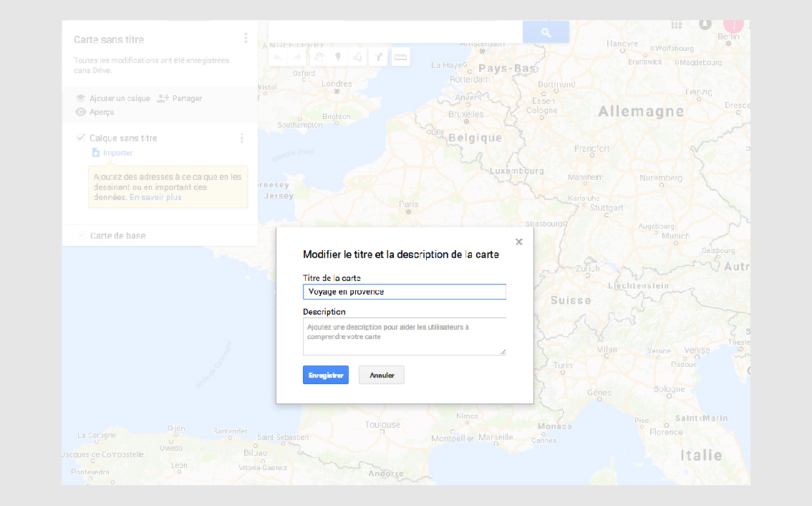The width and height of the screenshot is (812, 506).
Task: Select the hand pan tool
Action: (x=319, y=57)
